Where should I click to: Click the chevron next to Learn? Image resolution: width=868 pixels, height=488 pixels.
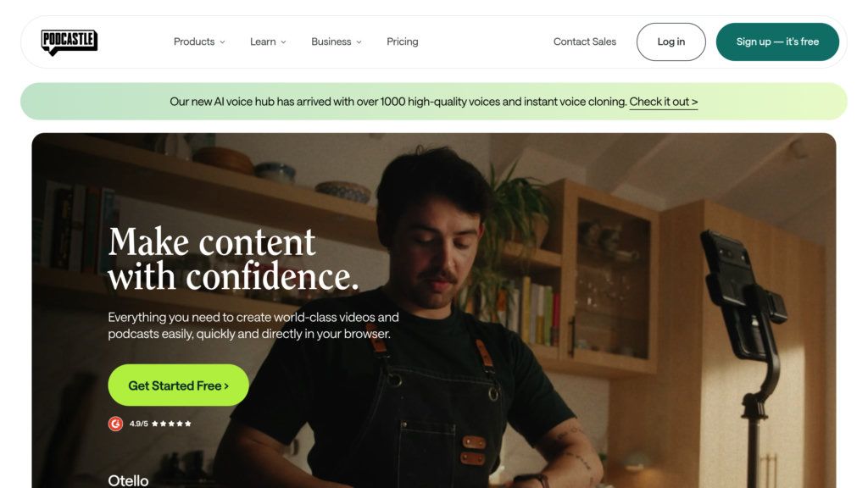(x=283, y=42)
